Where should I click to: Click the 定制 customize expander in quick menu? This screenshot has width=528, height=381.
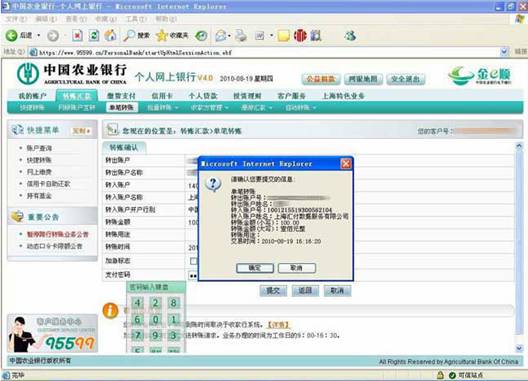81,131
